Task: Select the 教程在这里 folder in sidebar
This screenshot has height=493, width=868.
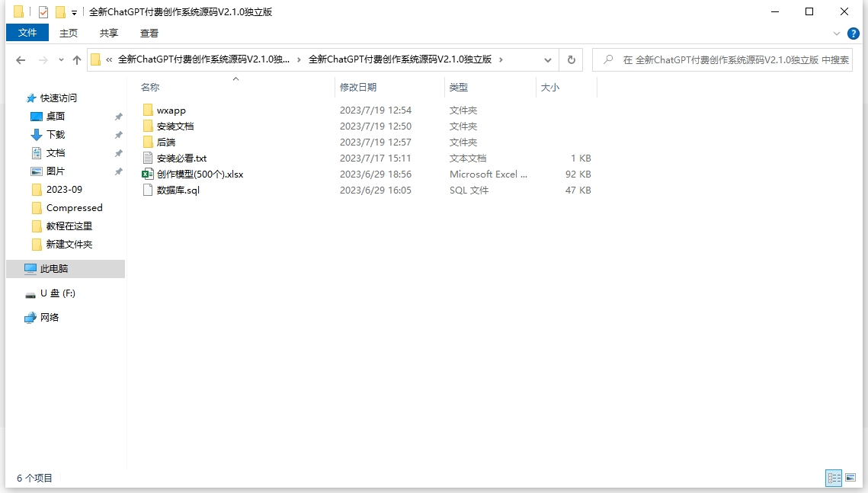Action: tap(69, 226)
